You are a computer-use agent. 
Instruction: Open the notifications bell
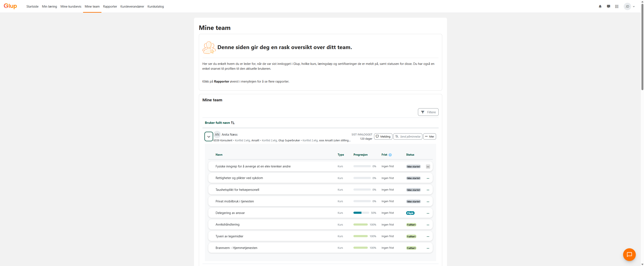click(x=600, y=7)
